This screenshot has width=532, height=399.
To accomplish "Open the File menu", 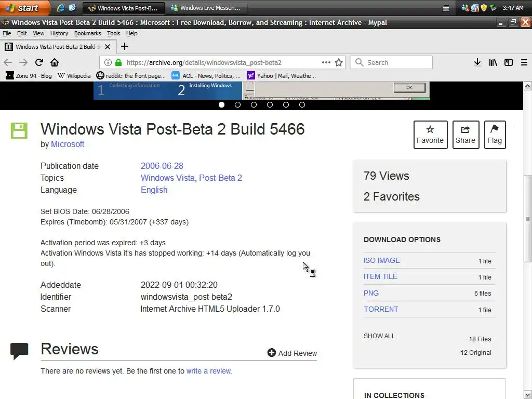I will tap(7, 33).
